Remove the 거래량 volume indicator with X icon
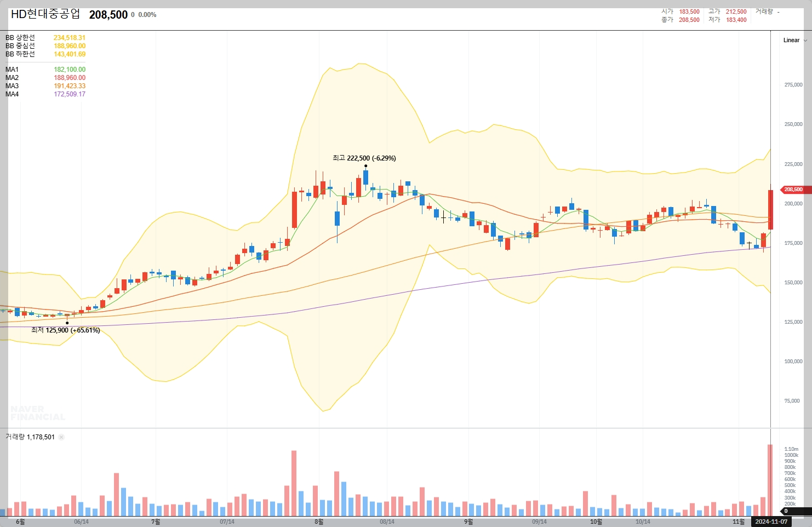Viewport: 812px width, 527px height. coord(61,437)
